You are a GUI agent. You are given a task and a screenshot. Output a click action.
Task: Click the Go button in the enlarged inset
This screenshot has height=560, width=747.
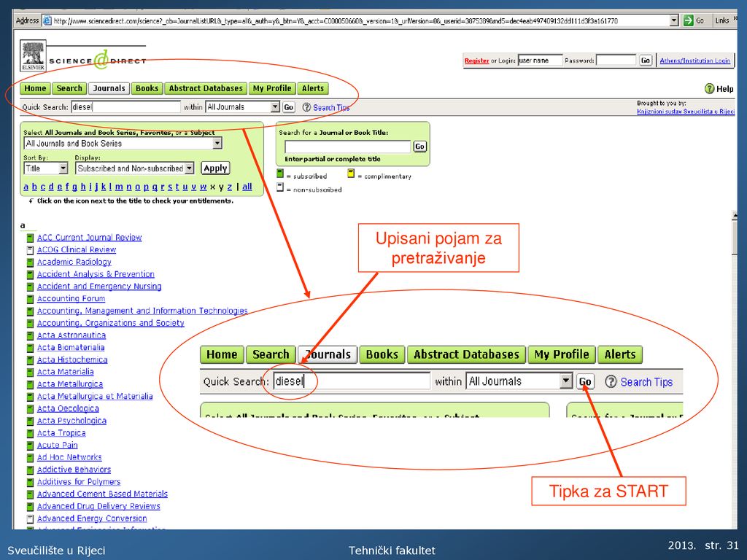pos(585,382)
